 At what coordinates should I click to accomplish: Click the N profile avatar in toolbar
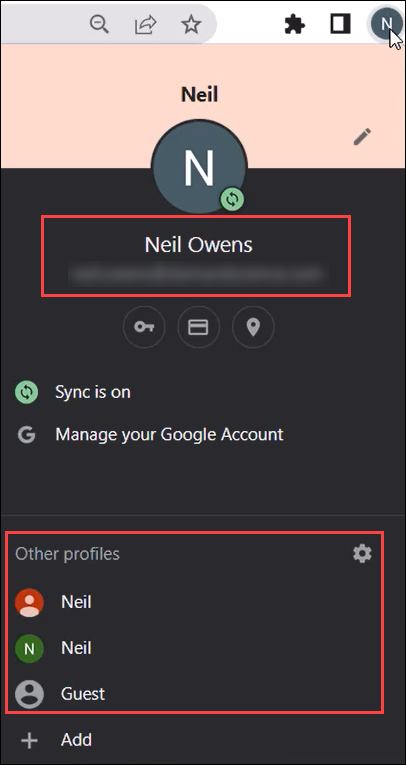pyautogui.click(x=386, y=23)
